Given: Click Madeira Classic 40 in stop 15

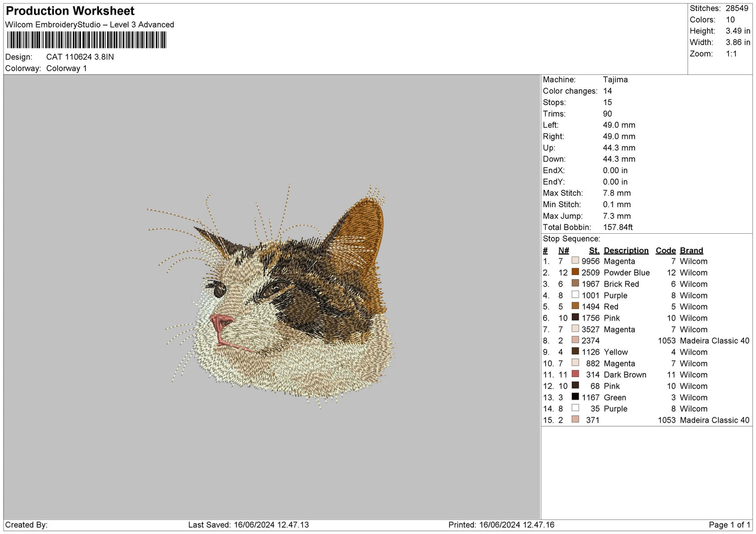Looking at the screenshot, I should point(715,420).
